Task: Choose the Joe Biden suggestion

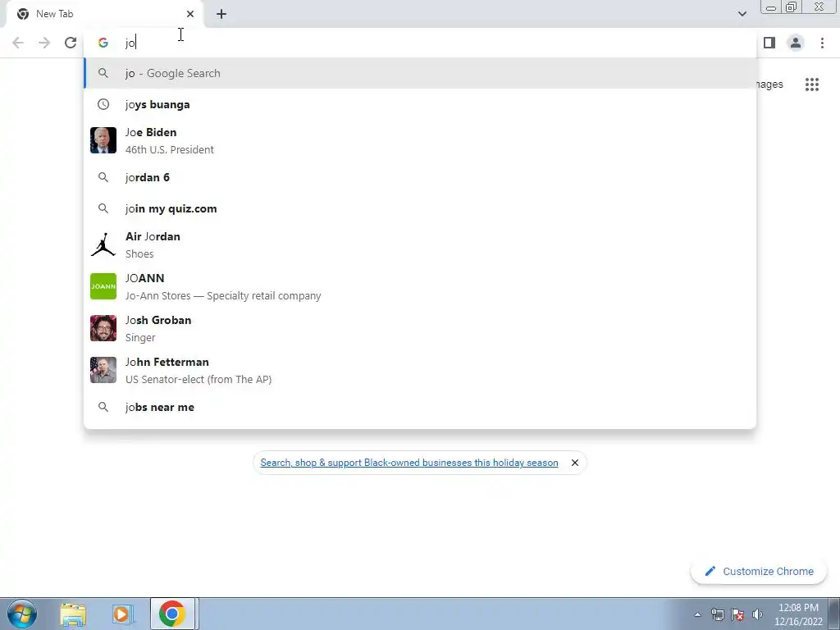Action: tap(420, 140)
